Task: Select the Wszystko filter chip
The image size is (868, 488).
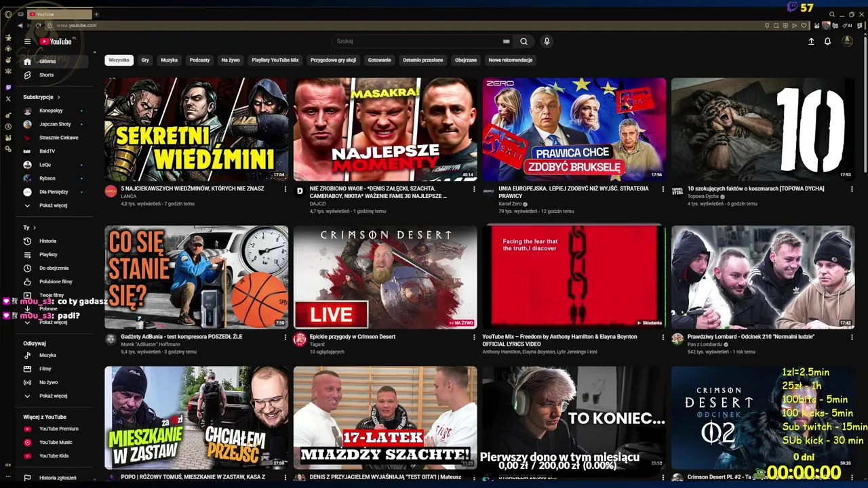Action: tap(119, 60)
